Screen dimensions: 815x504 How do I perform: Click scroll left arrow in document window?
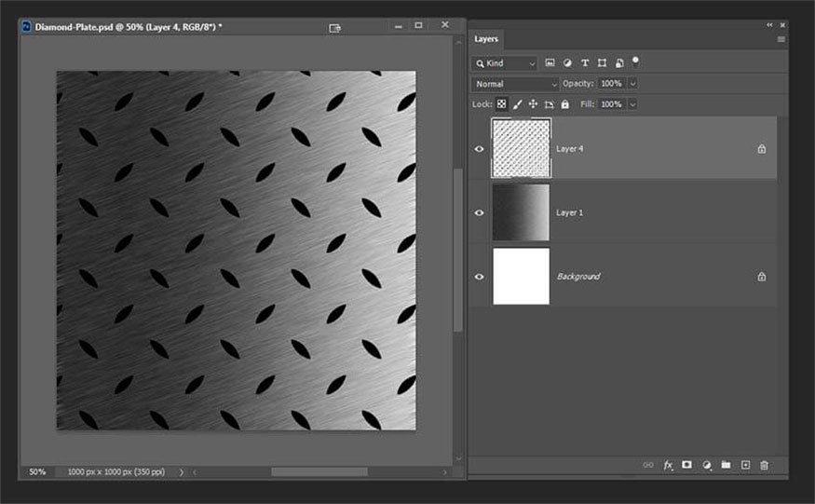(x=195, y=472)
